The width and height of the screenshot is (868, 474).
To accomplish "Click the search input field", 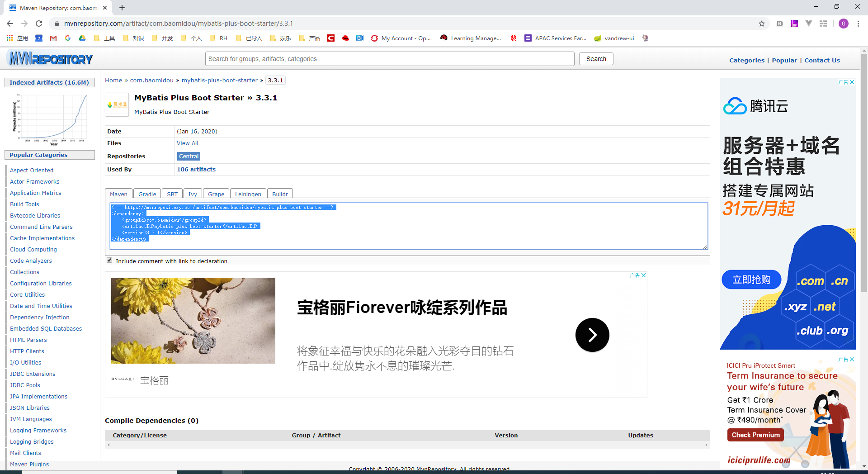I will click(390, 59).
